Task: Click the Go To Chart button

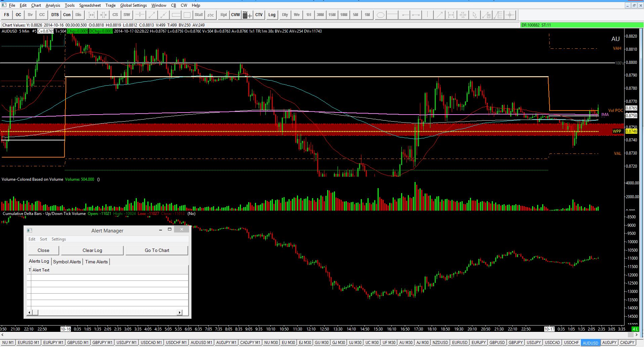Action: (157, 250)
